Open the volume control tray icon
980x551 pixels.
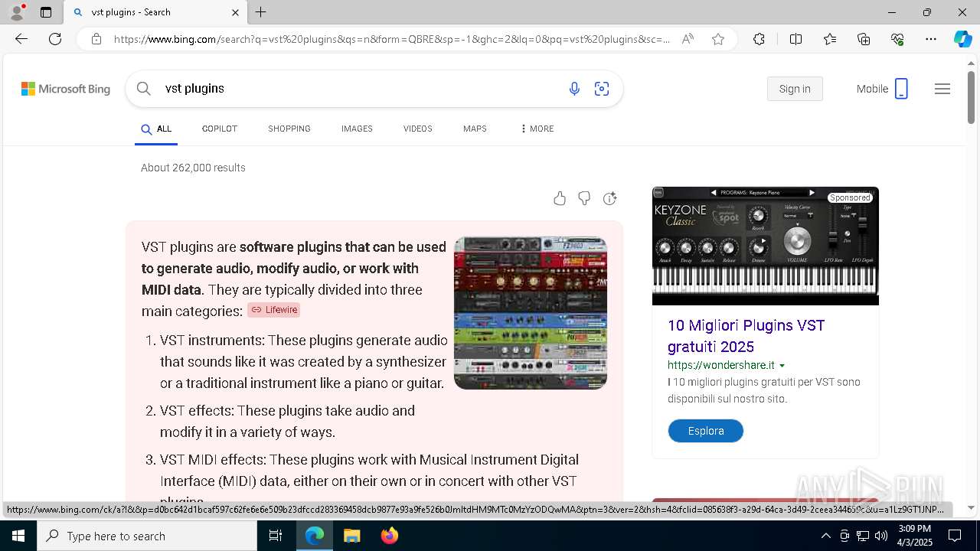(x=881, y=536)
